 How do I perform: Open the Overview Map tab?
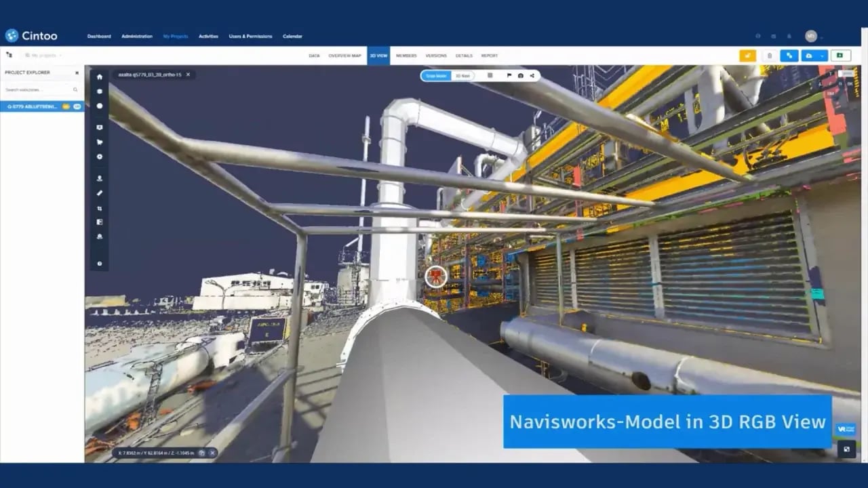[344, 56]
